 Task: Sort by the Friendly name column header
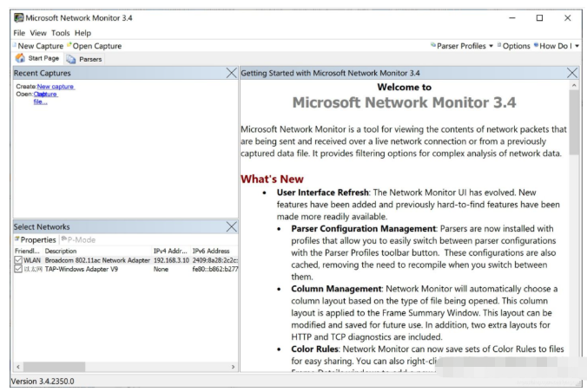tap(28, 251)
